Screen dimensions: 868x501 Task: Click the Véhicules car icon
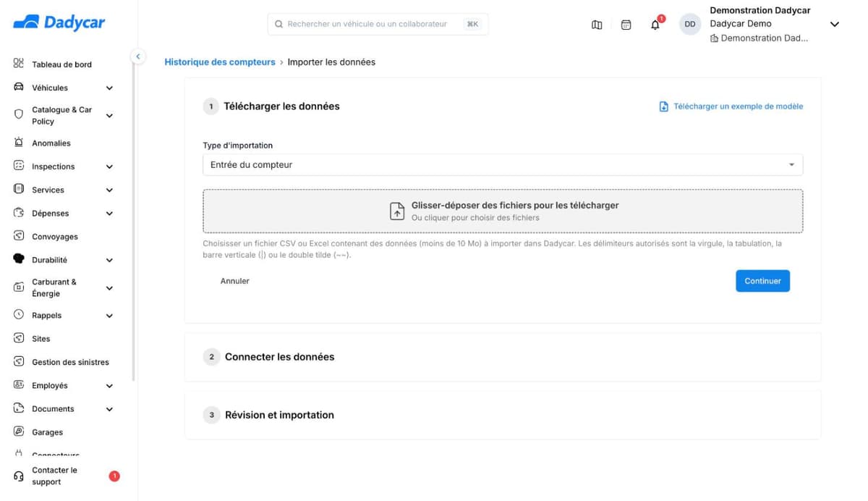(19, 88)
